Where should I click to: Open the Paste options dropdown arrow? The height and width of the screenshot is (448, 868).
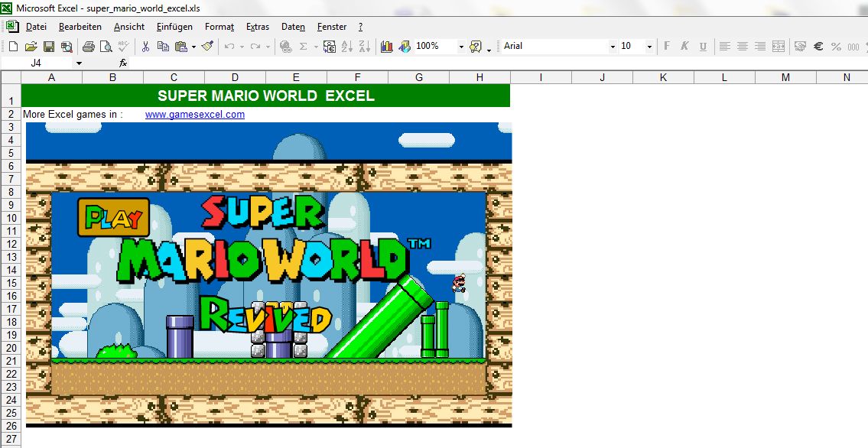point(193,47)
